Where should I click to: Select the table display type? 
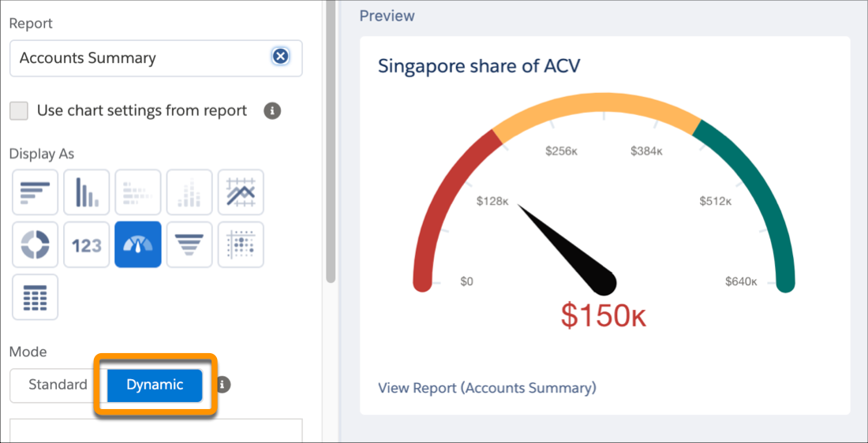tap(35, 296)
